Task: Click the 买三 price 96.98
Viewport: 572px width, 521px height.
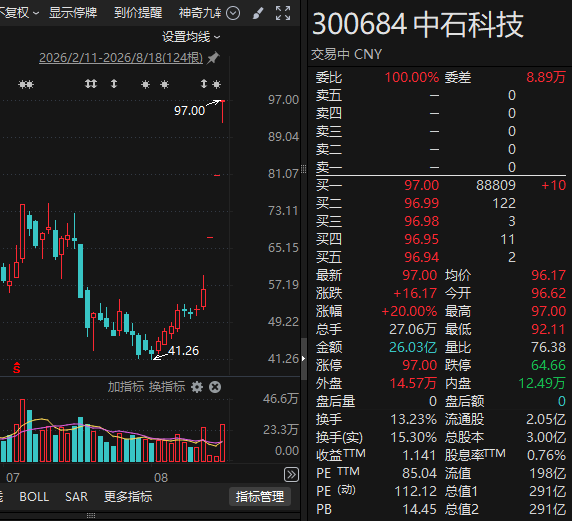Action: [421, 221]
